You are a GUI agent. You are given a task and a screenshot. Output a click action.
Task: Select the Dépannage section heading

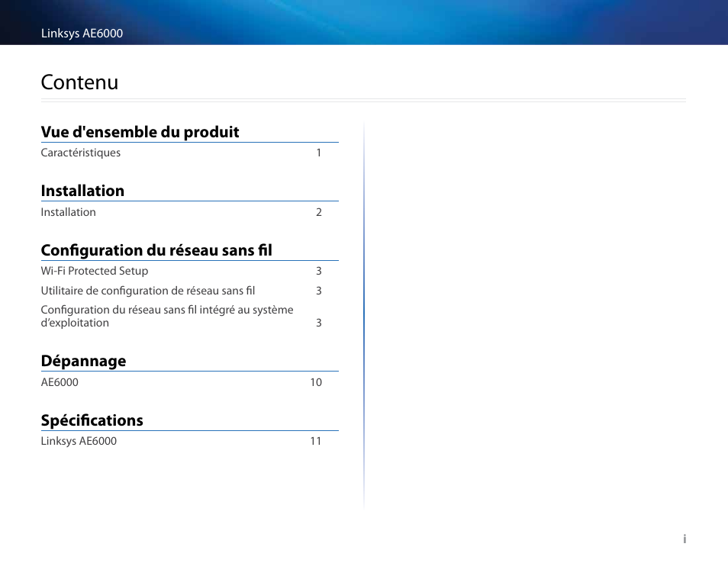[x=84, y=361]
